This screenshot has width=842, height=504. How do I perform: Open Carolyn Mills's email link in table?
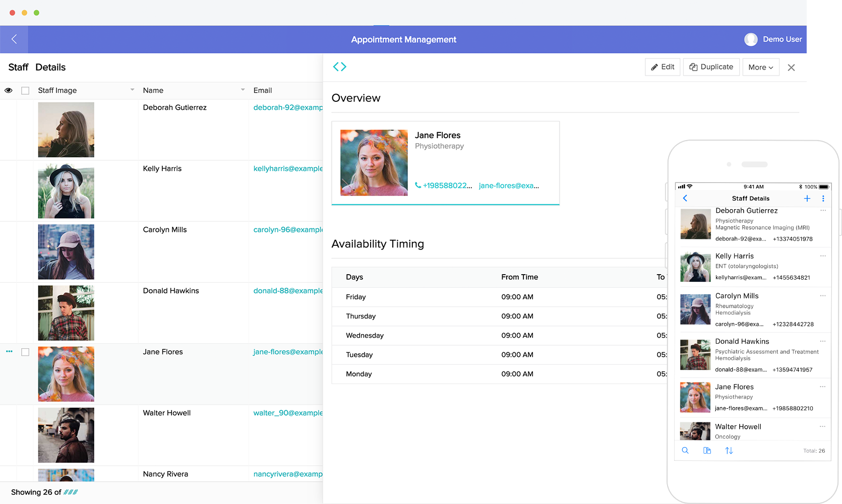[288, 229]
